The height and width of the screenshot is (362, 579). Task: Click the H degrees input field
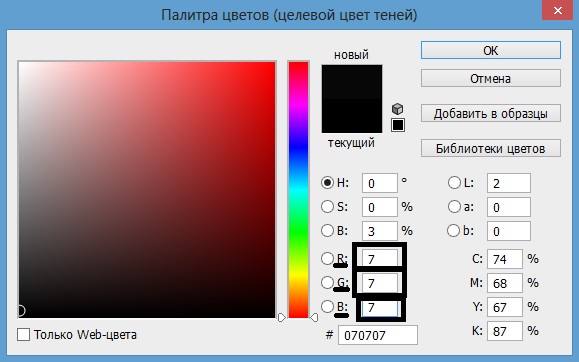380,183
